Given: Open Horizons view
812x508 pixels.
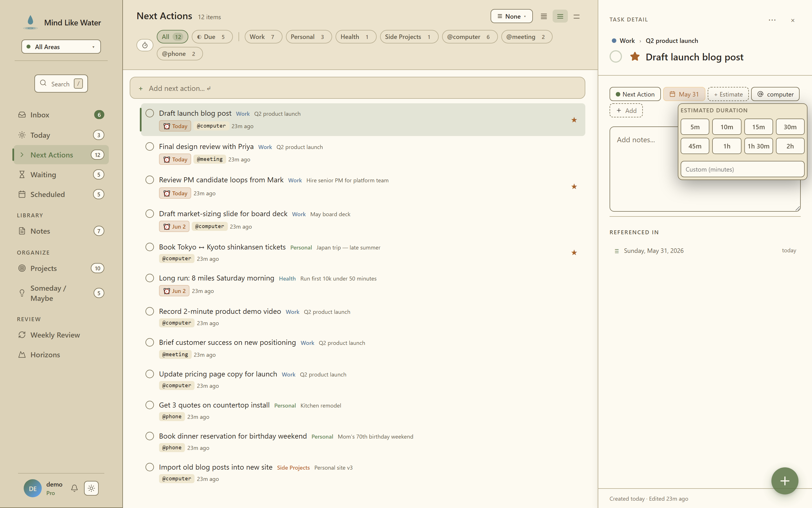Looking at the screenshot, I should pos(61,354).
